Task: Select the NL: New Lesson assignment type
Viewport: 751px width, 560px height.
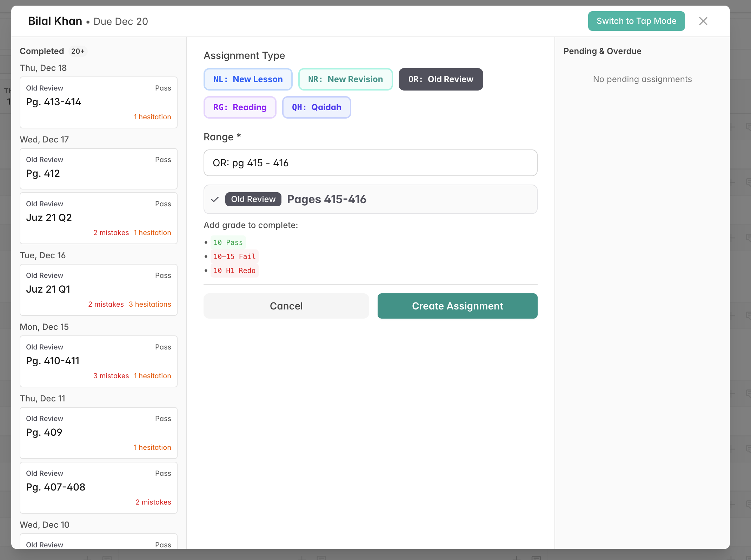Action: [248, 79]
